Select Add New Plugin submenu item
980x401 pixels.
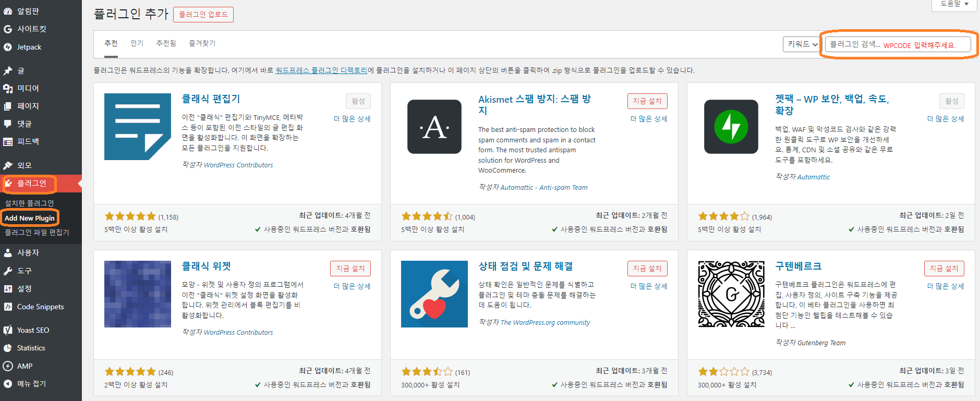pyautogui.click(x=30, y=218)
